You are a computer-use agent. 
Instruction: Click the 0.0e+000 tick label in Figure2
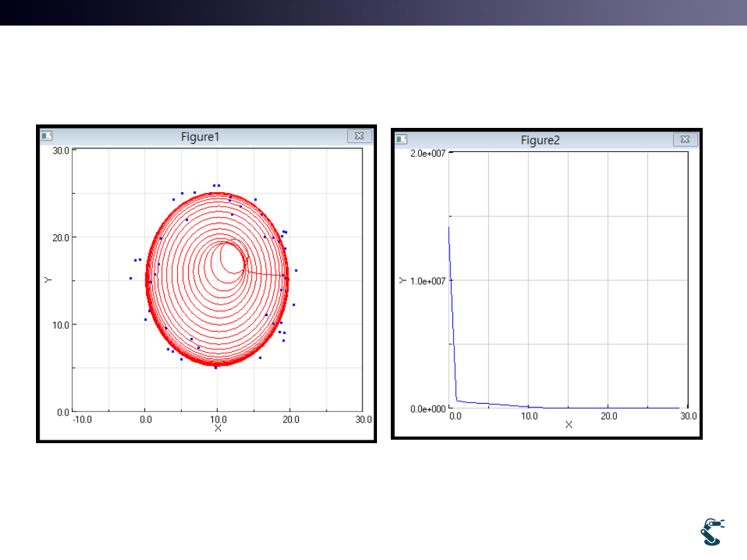[427, 409]
